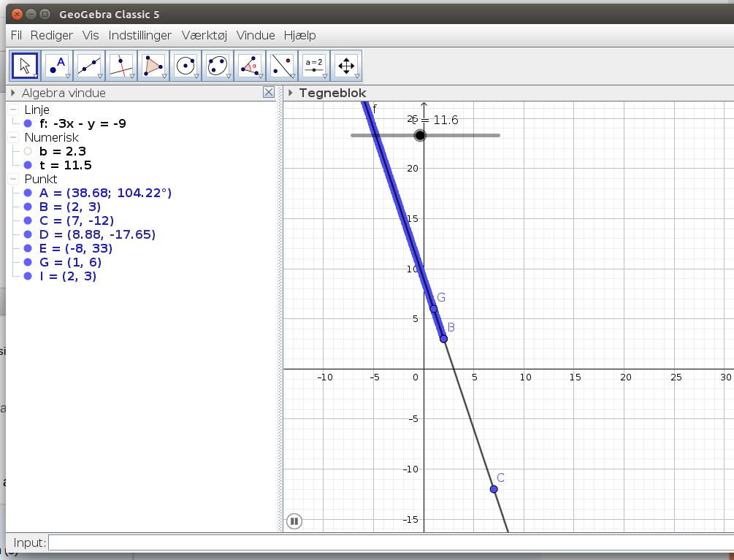Screen dimensions: 734x560
Task: Close the Algebra vindue panel
Action: [x=269, y=92]
